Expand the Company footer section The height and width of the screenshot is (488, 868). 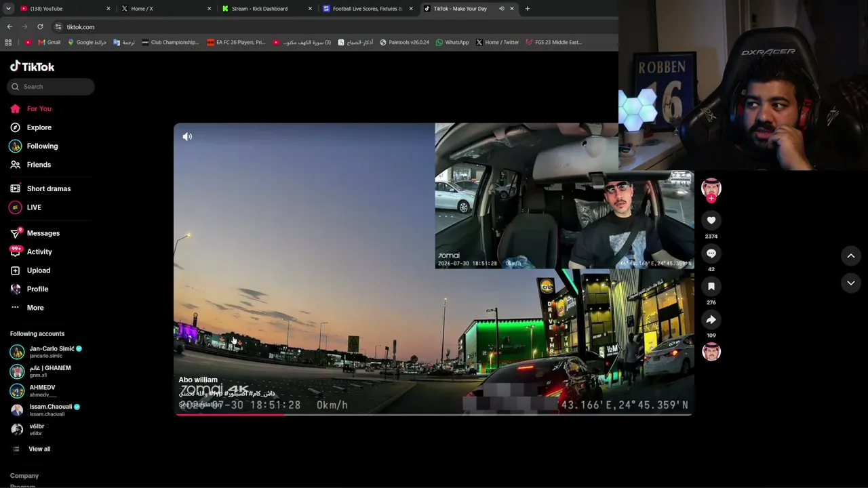(x=24, y=476)
